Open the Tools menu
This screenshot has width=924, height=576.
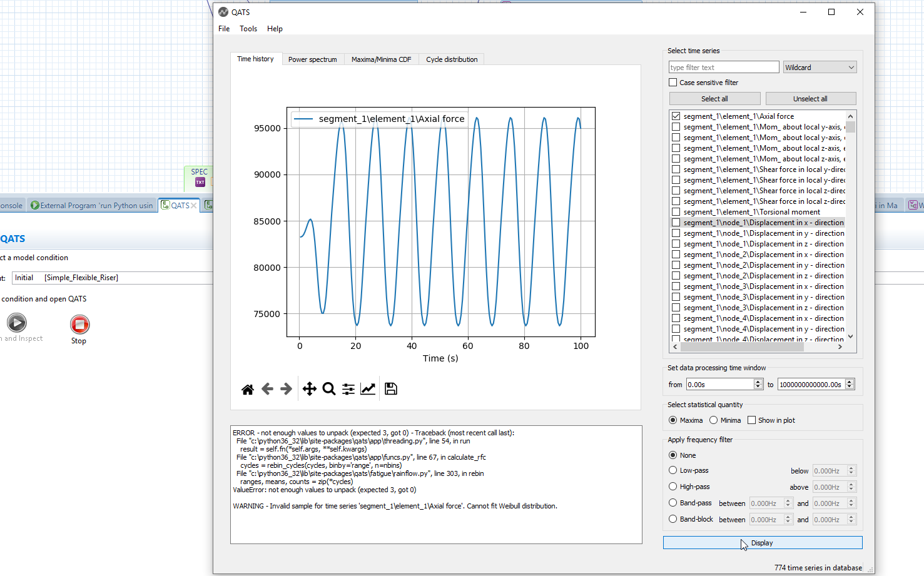248,29
